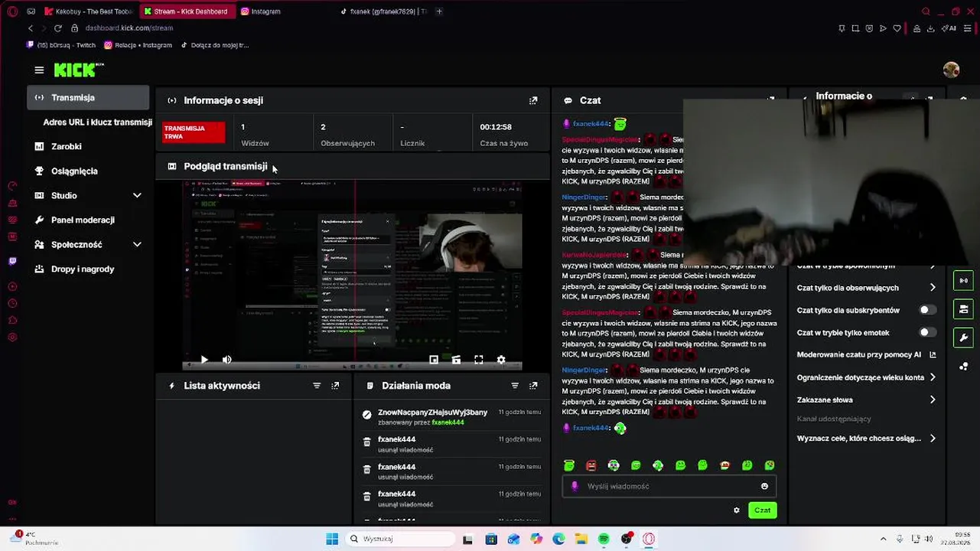Filter the Lista aktywności panel

317,386
